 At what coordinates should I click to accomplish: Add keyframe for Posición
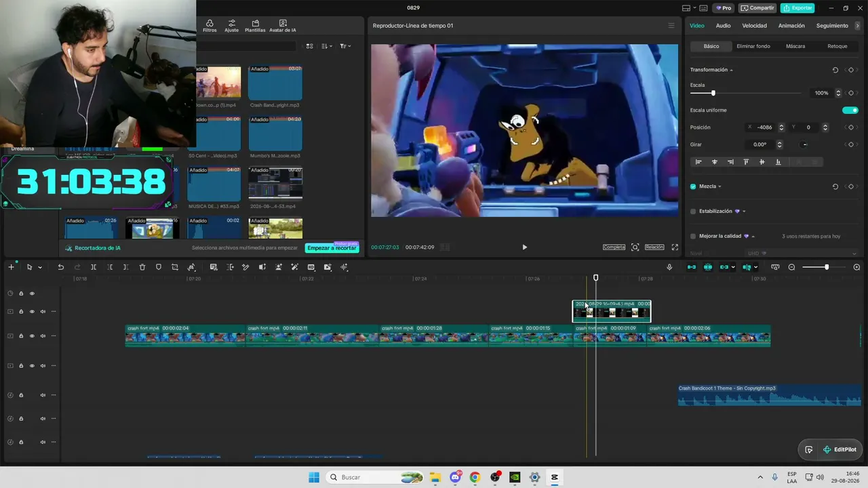point(851,127)
